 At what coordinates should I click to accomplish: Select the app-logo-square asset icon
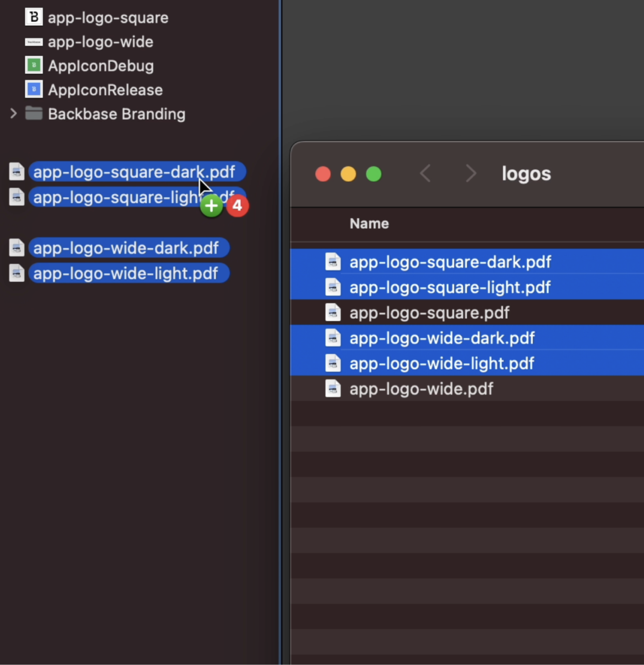[x=34, y=17]
